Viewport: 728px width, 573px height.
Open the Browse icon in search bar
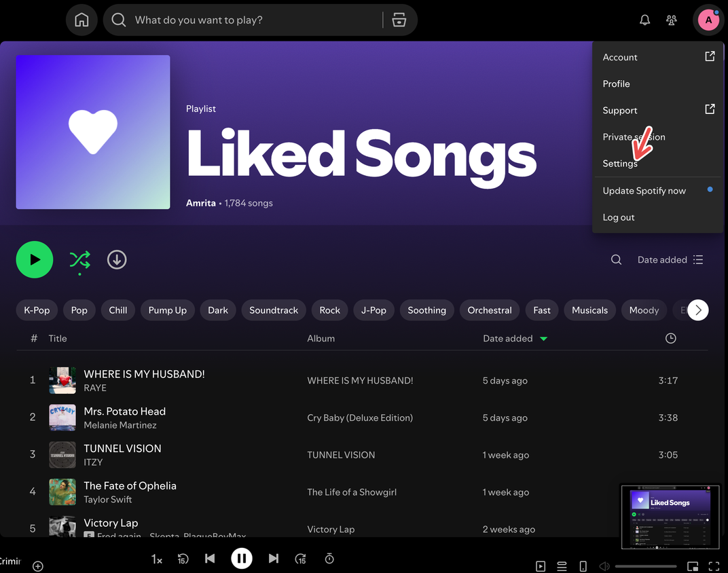coord(399,20)
